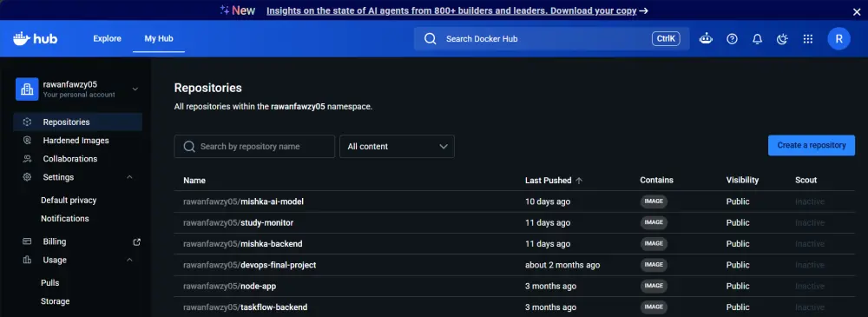Click the Usage chart icon
868x317 pixels.
pyautogui.click(x=27, y=260)
